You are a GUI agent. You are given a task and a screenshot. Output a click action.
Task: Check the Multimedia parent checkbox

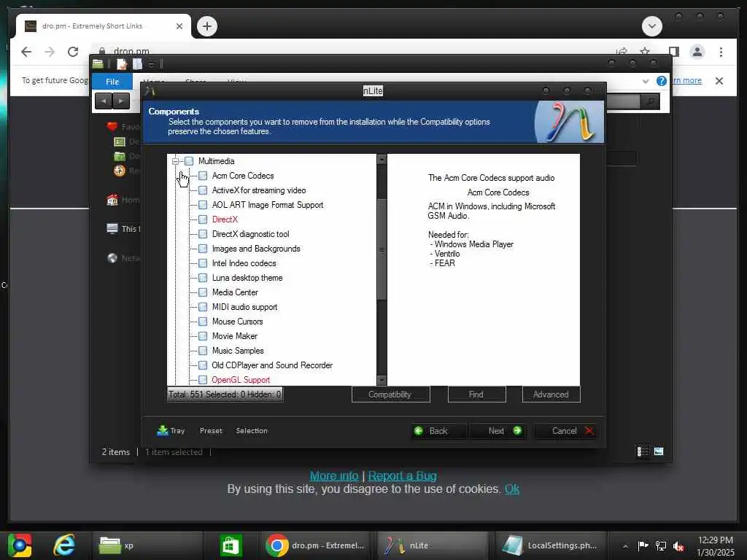click(x=189, y=161)
